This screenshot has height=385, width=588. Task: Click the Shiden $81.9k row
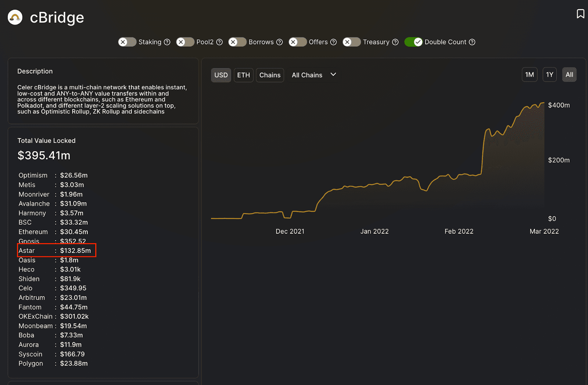click(x=49, y=279)
